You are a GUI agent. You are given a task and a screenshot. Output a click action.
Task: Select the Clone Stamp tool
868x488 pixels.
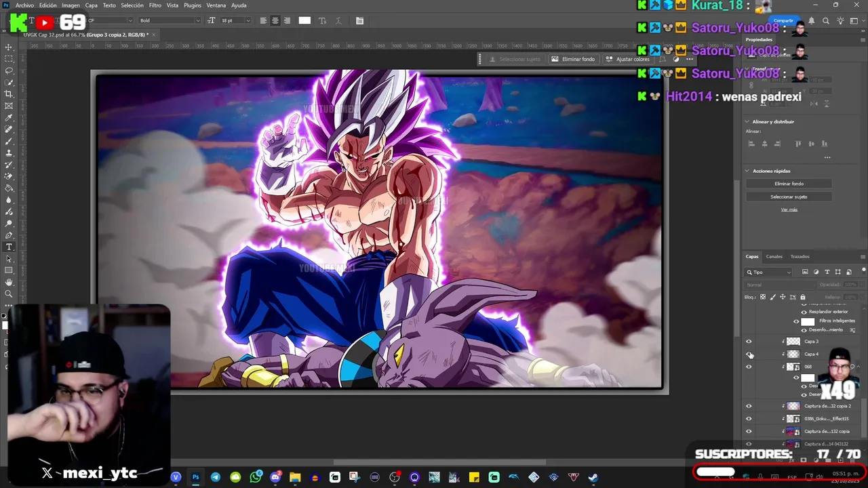click(9, 153)
